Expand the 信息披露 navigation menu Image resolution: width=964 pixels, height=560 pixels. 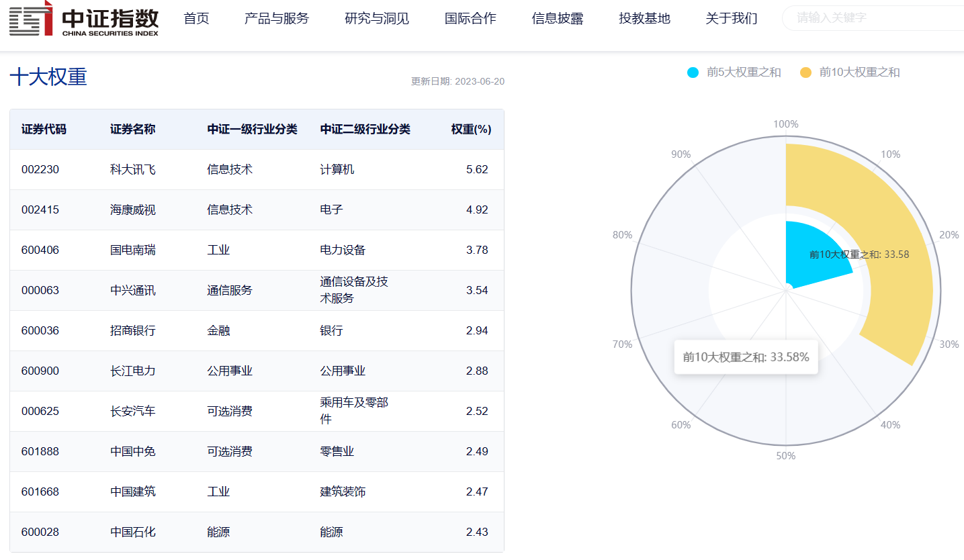[558, 19]
